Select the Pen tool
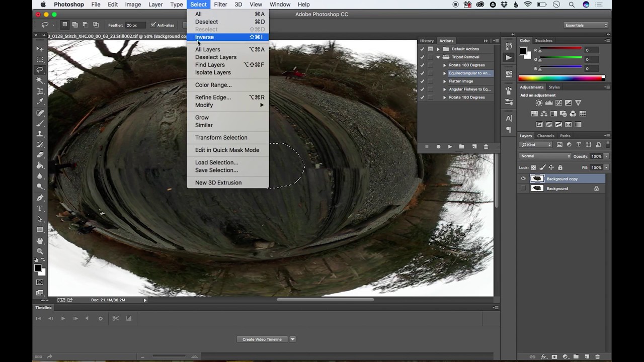 pyautogui.click(x=40, y=198)
